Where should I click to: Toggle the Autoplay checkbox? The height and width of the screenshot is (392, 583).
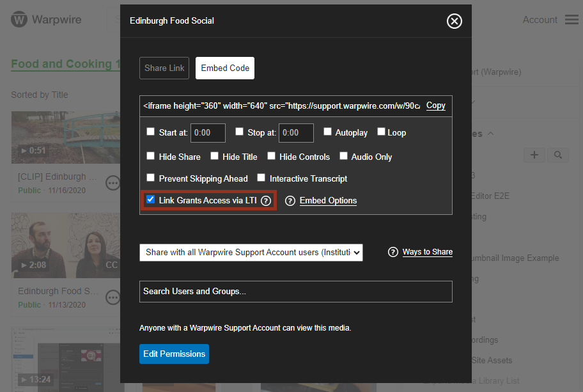327,132
